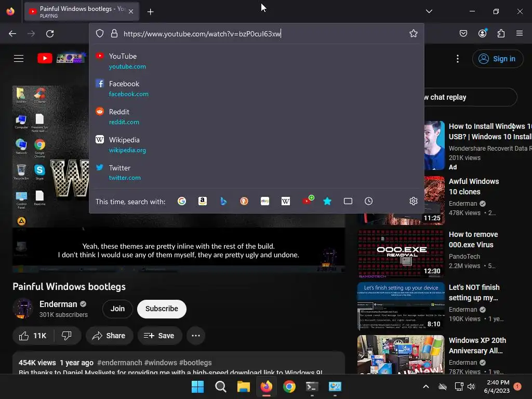
Task: Select the YouTube suggestion
Action: [x=257, y=61]
